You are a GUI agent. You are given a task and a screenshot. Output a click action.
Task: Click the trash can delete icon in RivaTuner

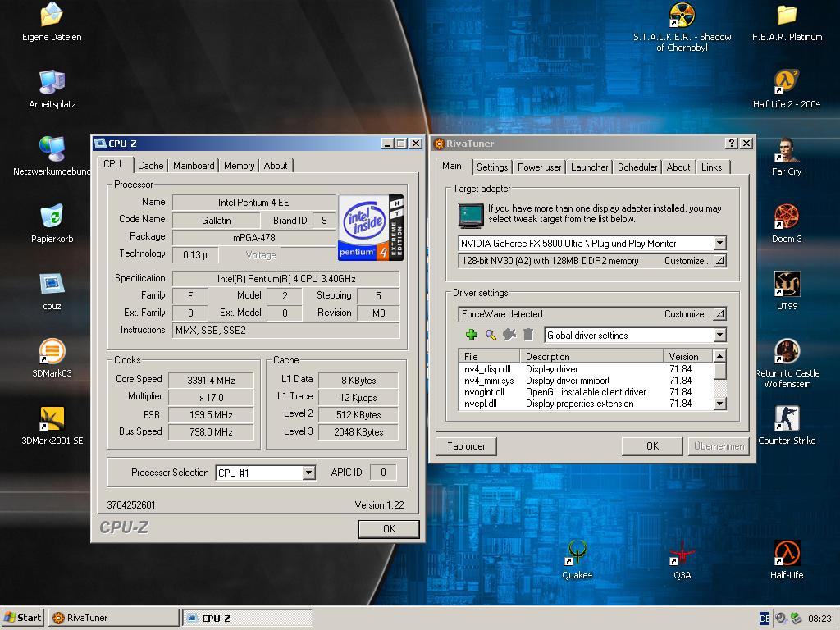pyautogui.click(x=528, y=335)
